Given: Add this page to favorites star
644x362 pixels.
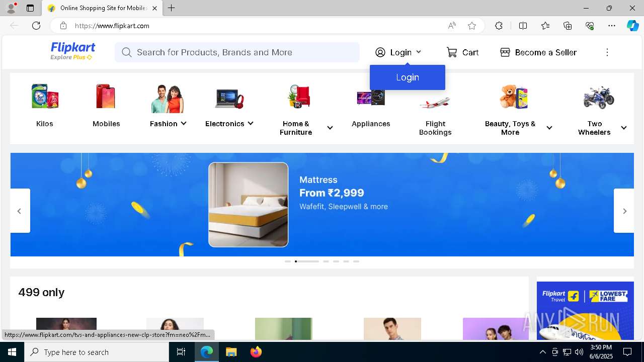Looking at the screenshot, I should click(x=472, y=26).
